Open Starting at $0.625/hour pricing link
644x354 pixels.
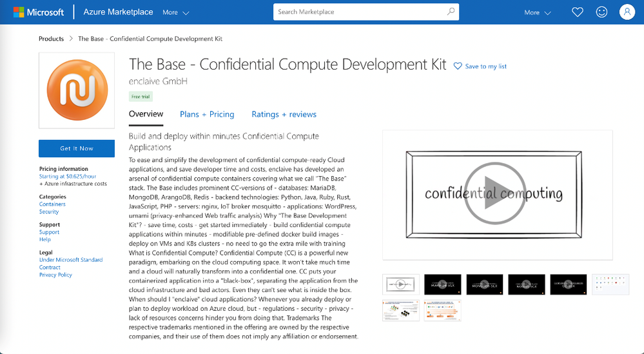click(x=68, y=176)
